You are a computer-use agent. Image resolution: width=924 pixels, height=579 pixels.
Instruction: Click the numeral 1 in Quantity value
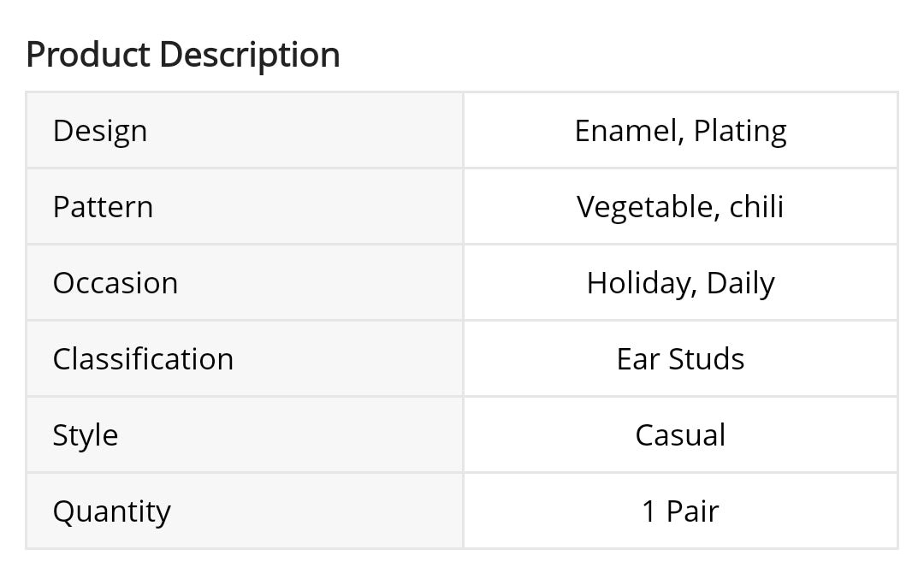(649, 511)
